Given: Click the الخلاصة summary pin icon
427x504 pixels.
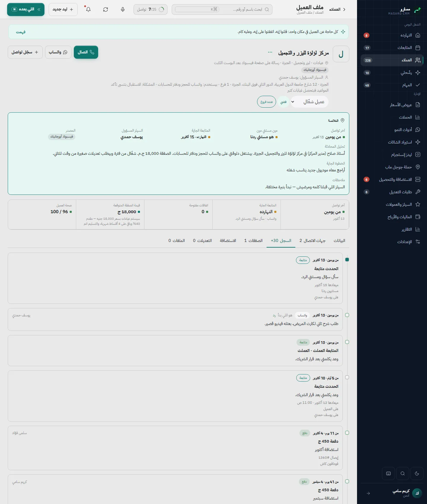Looking at the screenshot, I should pyautogui.click(x=342, y=120).
